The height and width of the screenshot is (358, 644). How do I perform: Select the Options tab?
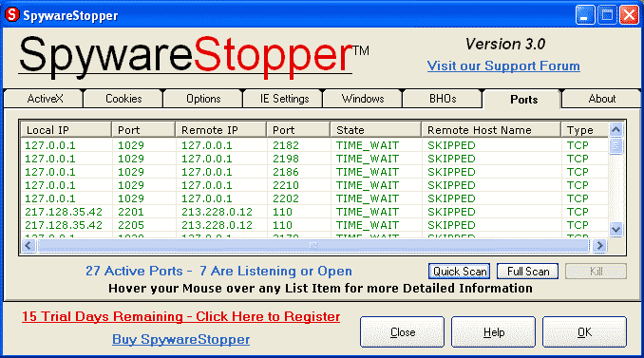(203, 99)
